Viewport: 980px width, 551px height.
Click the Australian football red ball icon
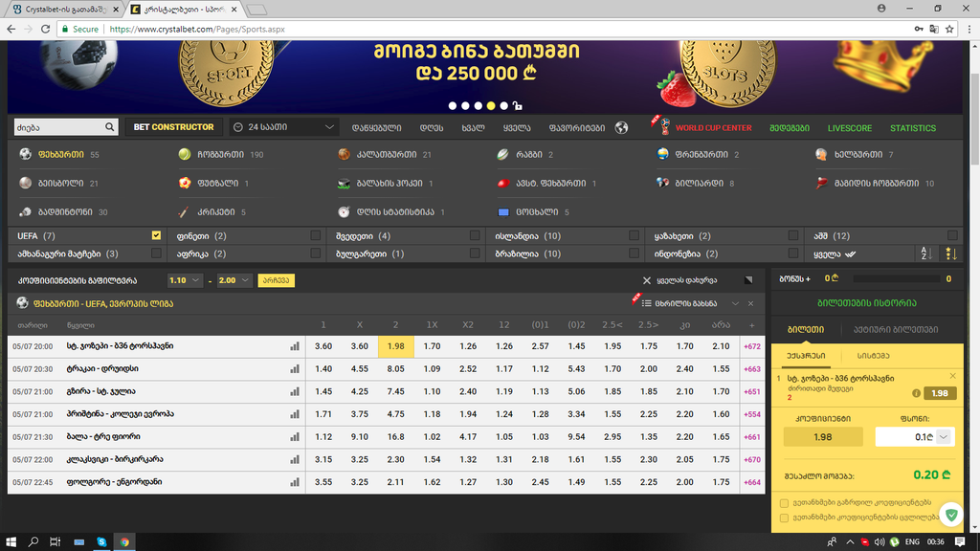coord(503,183)
